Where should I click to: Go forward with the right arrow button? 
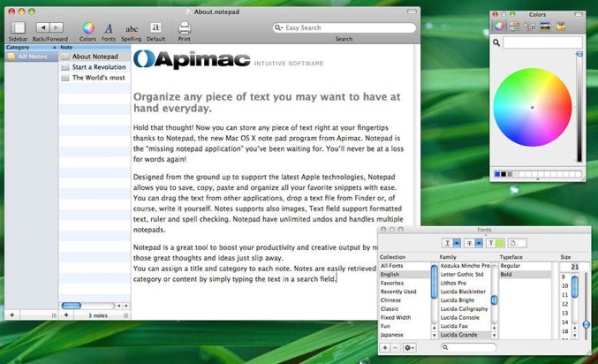point(57,27)
